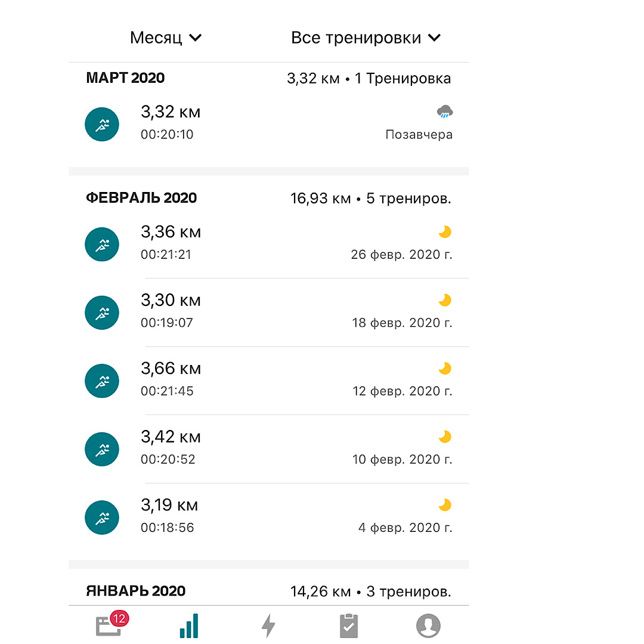Select the МАРТ 2020 section header
Screen dimensions: 644x644
(125, 78)
